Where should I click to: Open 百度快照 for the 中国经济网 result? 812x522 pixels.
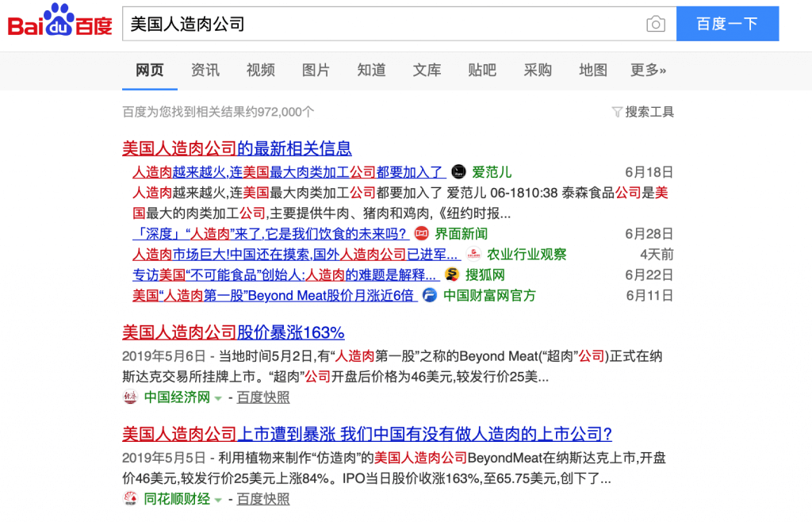coord(263,397)
